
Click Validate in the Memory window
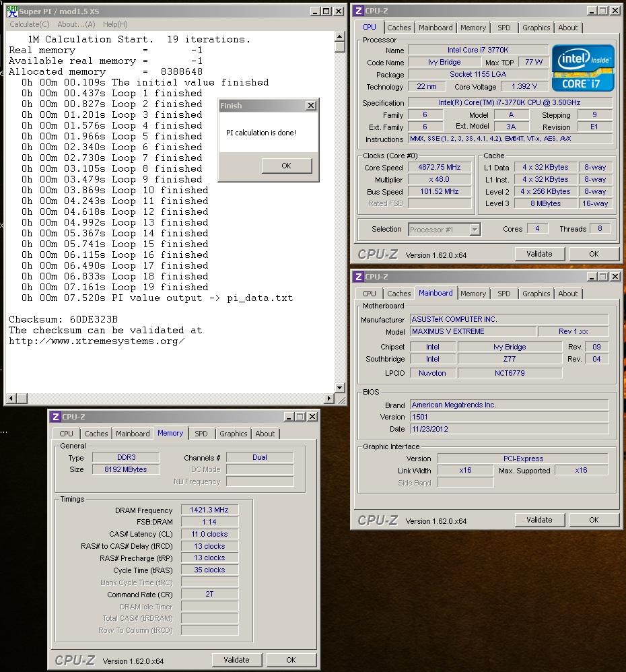236,660
